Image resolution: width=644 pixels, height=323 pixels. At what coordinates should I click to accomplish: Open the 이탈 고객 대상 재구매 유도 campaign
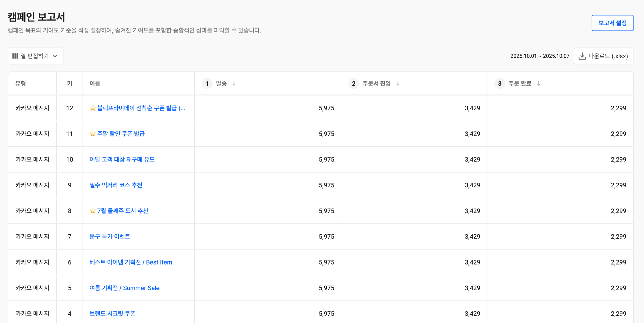122,159
